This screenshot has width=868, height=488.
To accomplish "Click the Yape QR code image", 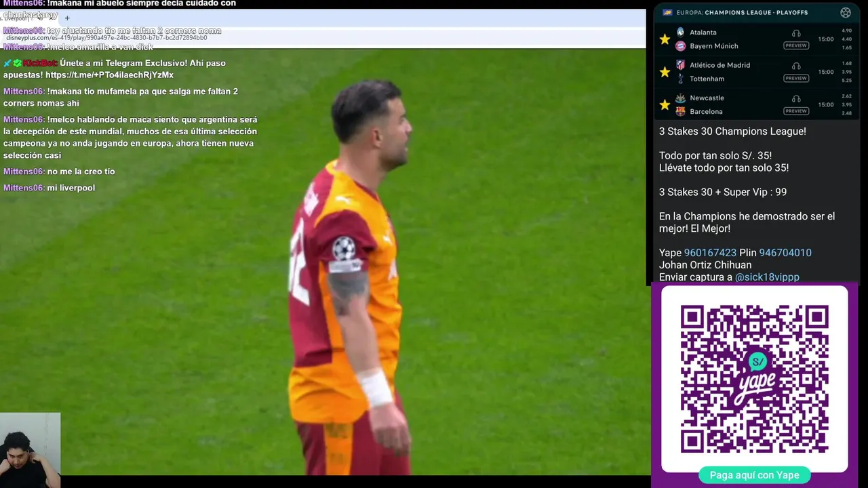I will (x=754, y=379).
